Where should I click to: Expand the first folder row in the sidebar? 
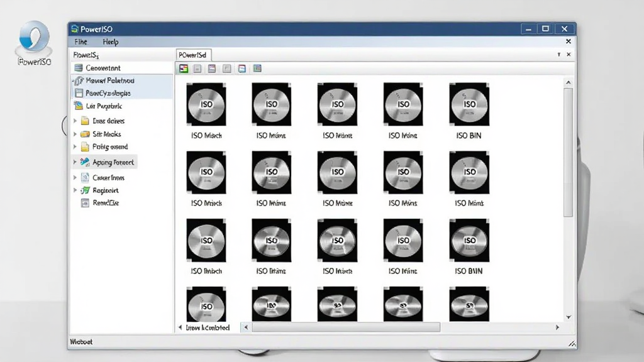[75, 121]
